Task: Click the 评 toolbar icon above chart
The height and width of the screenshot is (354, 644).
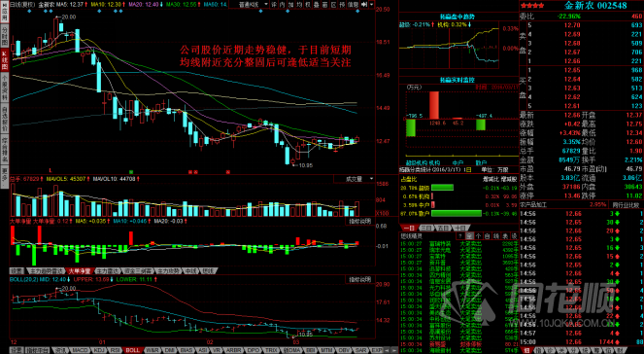Action: tap(274, 5)
